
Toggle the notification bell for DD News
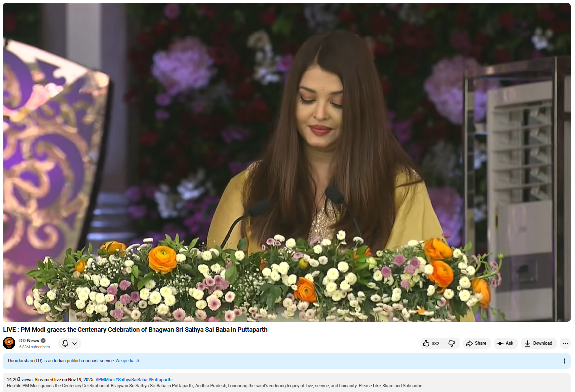tap(65, 343)
